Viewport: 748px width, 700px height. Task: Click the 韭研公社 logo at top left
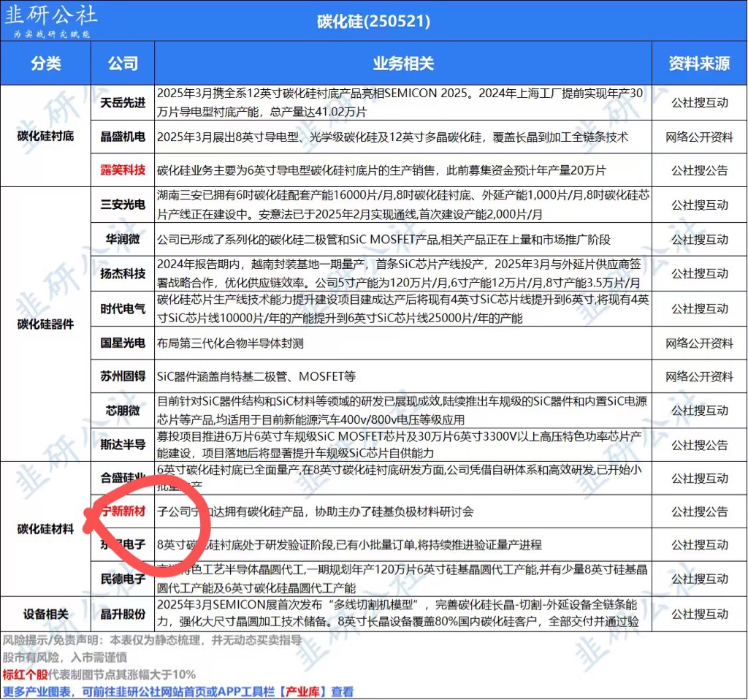(50, 20)
